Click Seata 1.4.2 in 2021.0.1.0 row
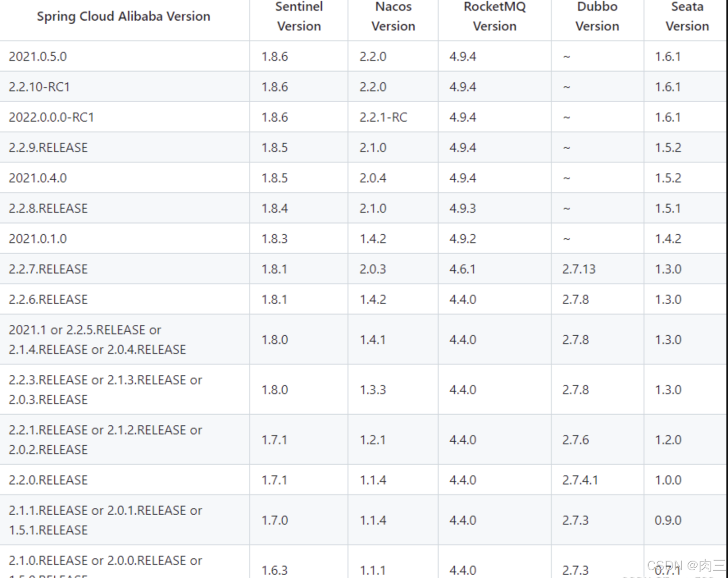Viewport: 728px width, 578px height. pyautogui.click(x=668, y=239)
